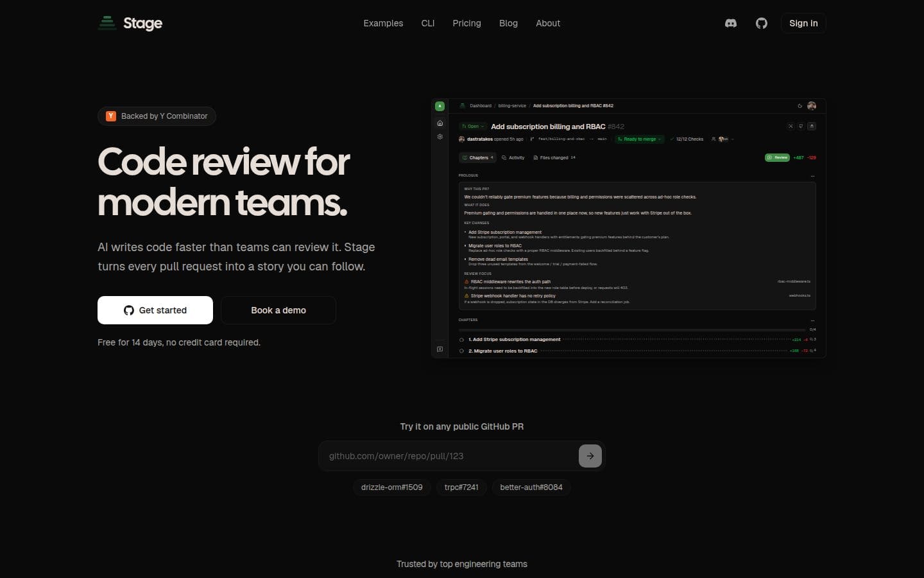Click the Backed by Y Combinator badge
924x578 pixels.
(157, 116)
